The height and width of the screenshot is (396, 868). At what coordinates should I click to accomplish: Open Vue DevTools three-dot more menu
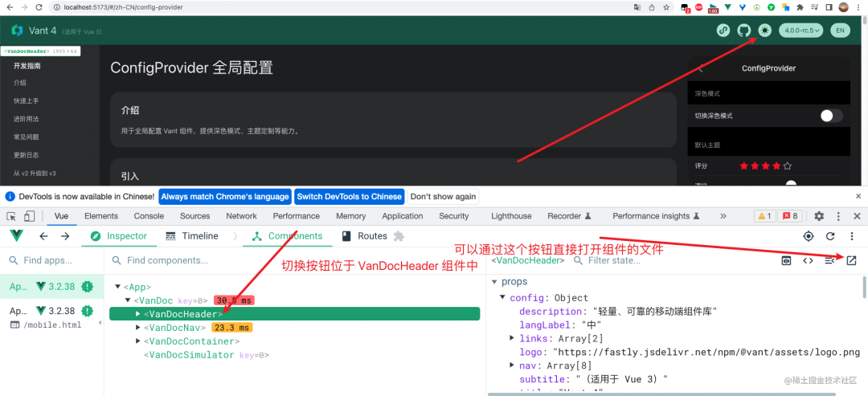852,237
